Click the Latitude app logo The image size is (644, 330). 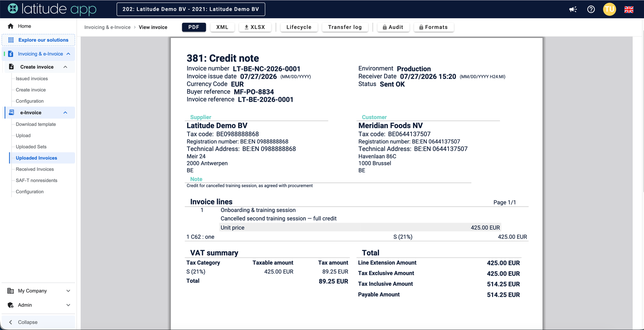(52, 9)
